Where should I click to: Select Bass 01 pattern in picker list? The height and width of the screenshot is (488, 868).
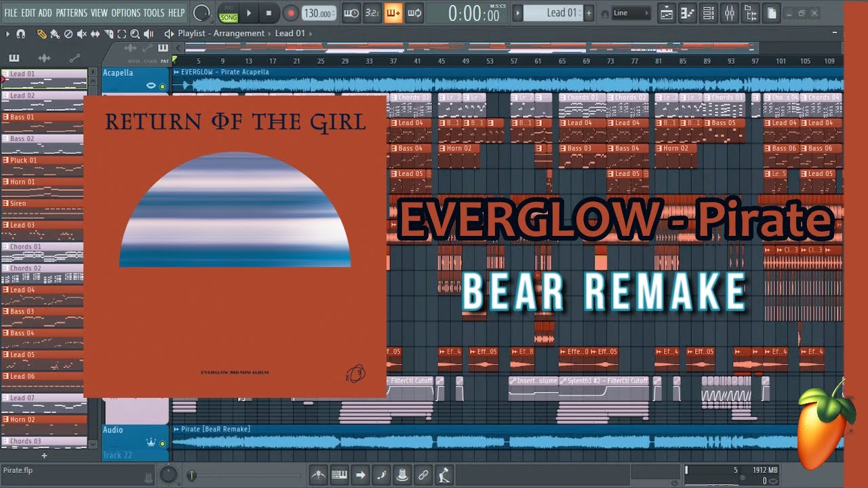(44, 122)
